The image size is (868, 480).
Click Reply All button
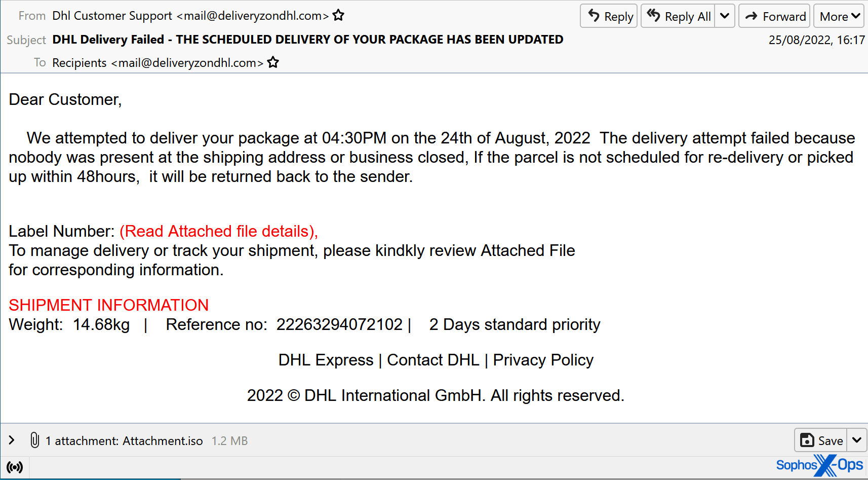(678, 16)
